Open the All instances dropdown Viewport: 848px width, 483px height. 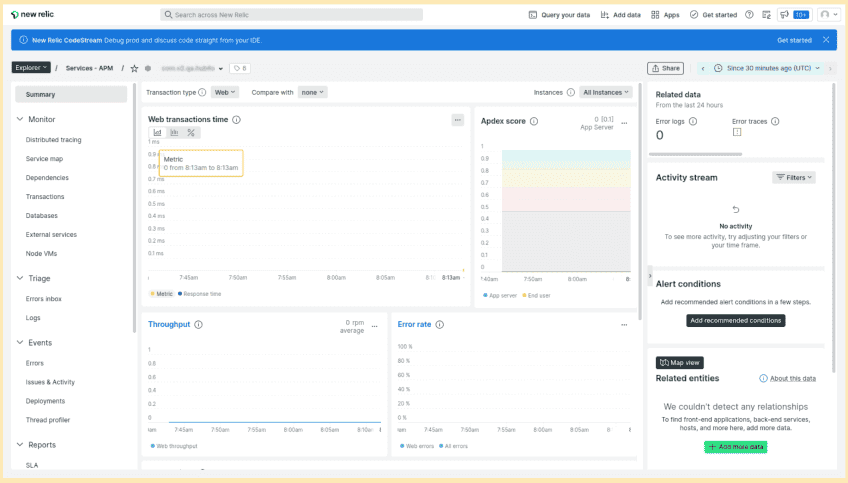pyautogui.click(x=606, y=92)
